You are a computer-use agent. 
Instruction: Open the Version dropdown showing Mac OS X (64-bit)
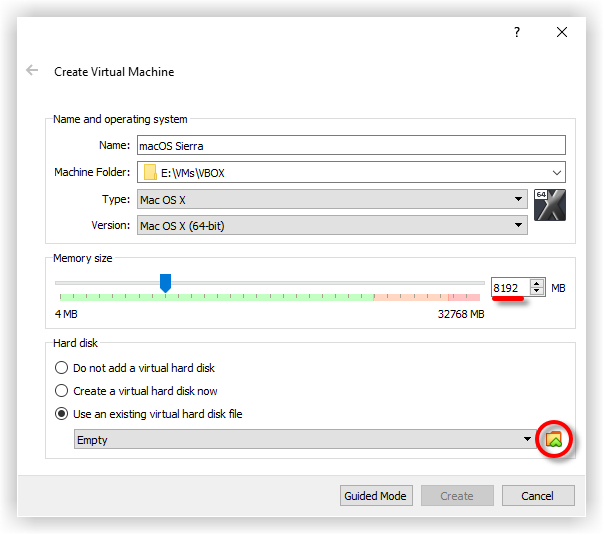331,225
